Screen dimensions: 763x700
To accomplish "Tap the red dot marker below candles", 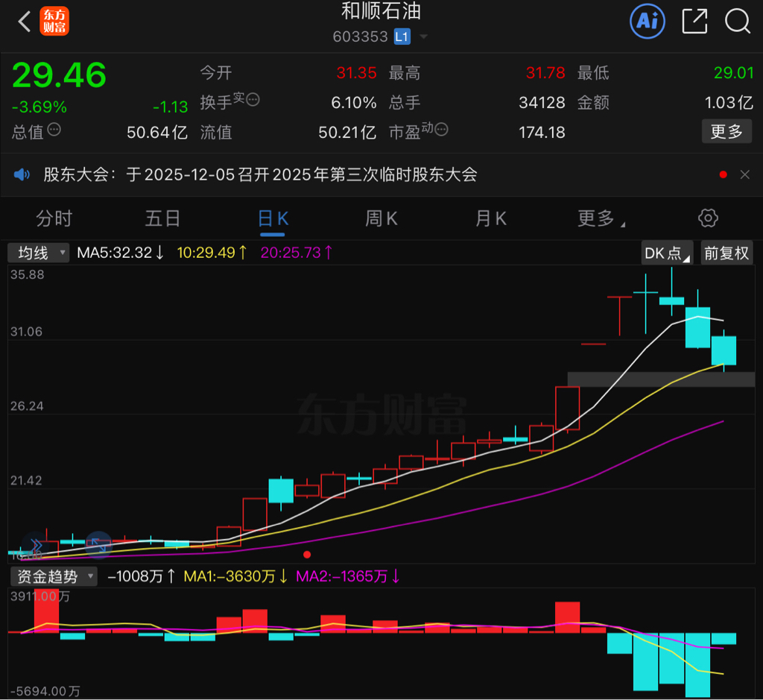I will click(x=306, y=555).
